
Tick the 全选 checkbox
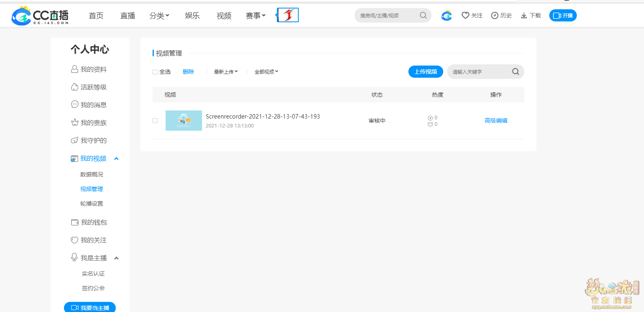coord(155,72)
